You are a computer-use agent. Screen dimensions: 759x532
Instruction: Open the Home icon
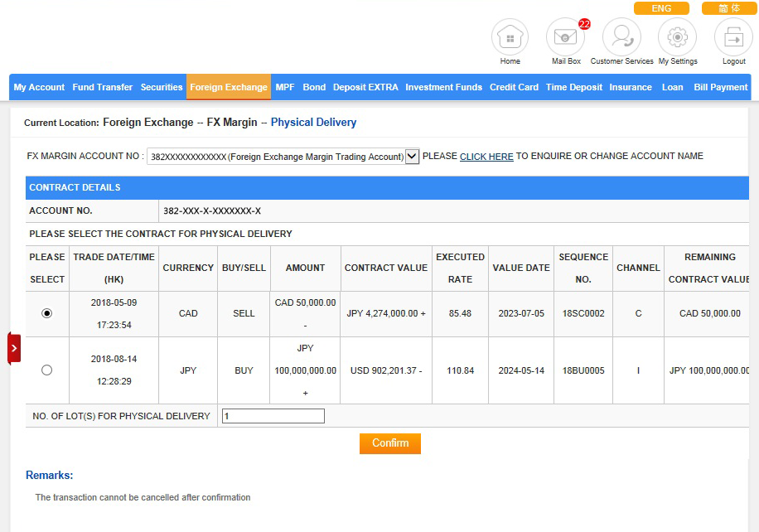click(510, 37)
